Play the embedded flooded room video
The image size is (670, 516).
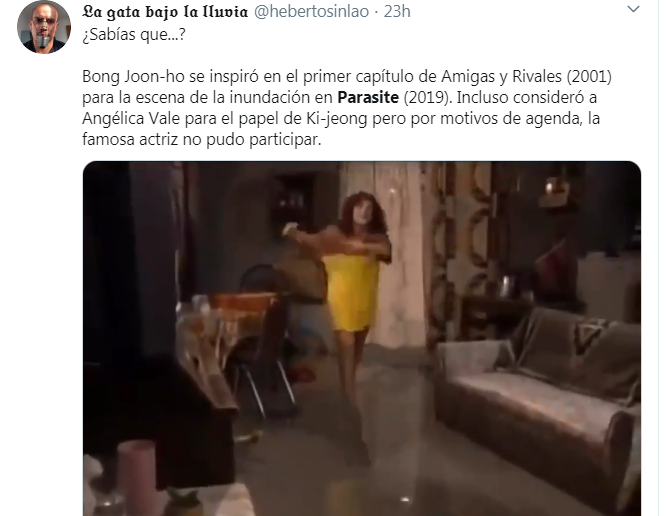pyautogui.click(x=361, y=338)
